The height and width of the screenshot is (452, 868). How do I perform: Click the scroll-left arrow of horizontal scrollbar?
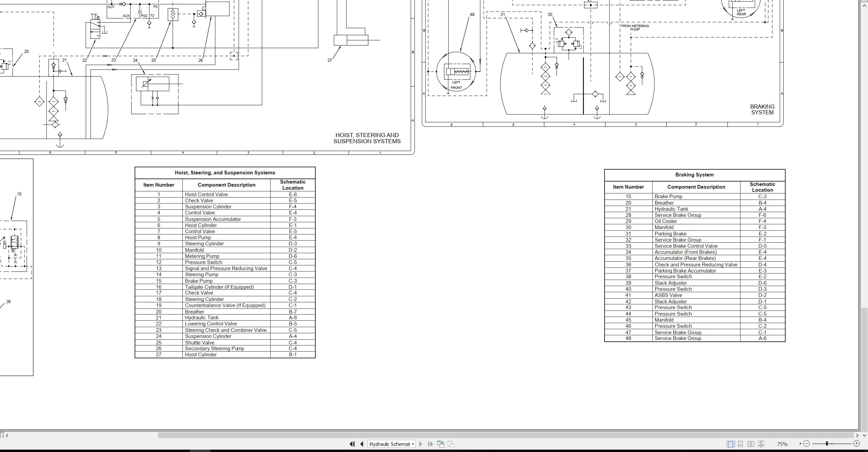click(x=7, y=435)
